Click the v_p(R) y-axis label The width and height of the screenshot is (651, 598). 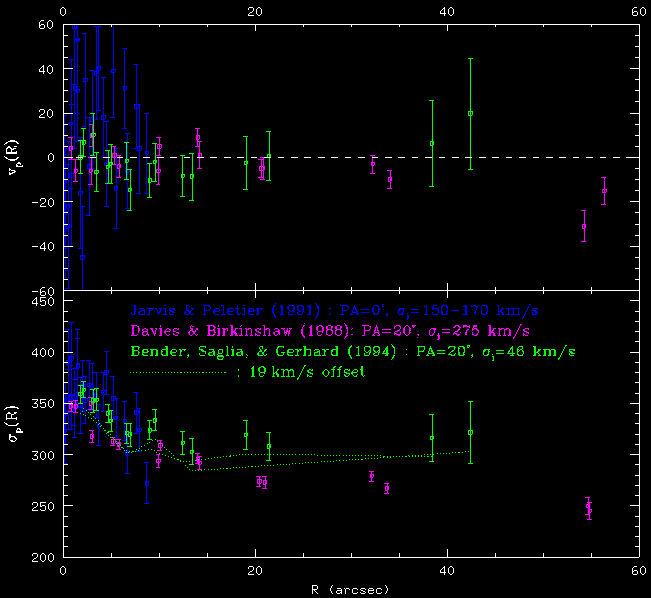(x=13, y=157)
